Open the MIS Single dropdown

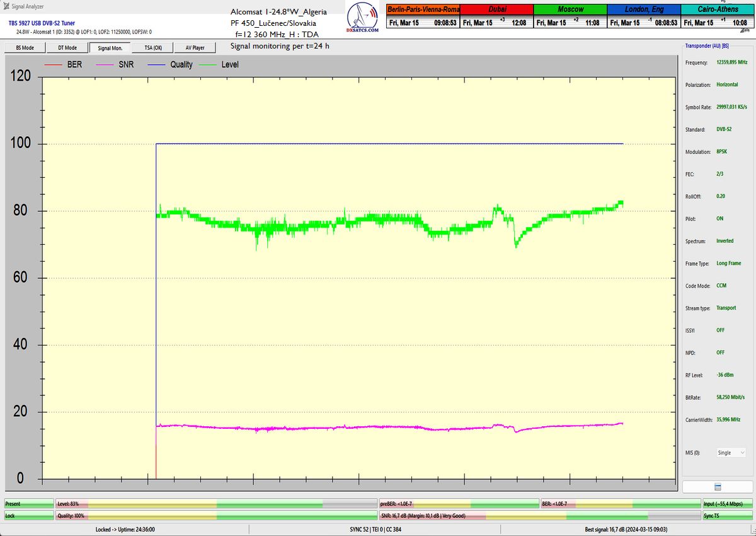tap(731, 453)
